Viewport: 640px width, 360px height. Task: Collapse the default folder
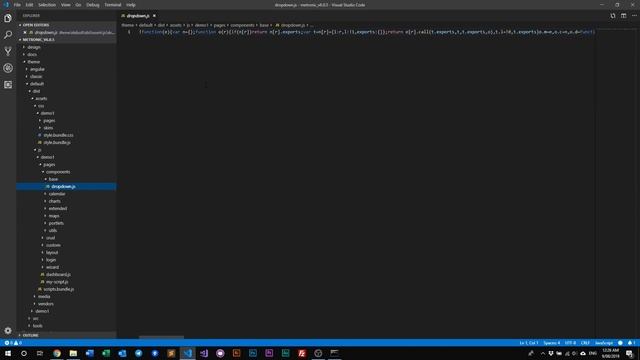click(37, 84)
